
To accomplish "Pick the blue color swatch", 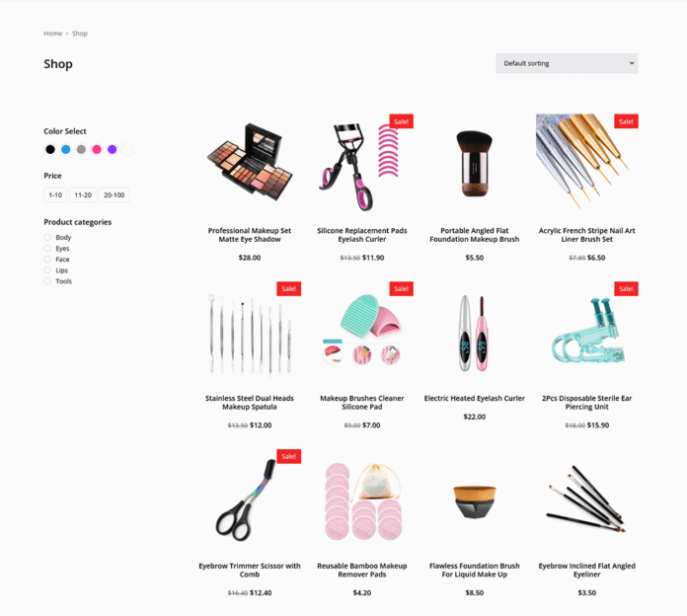I will 66,149.
